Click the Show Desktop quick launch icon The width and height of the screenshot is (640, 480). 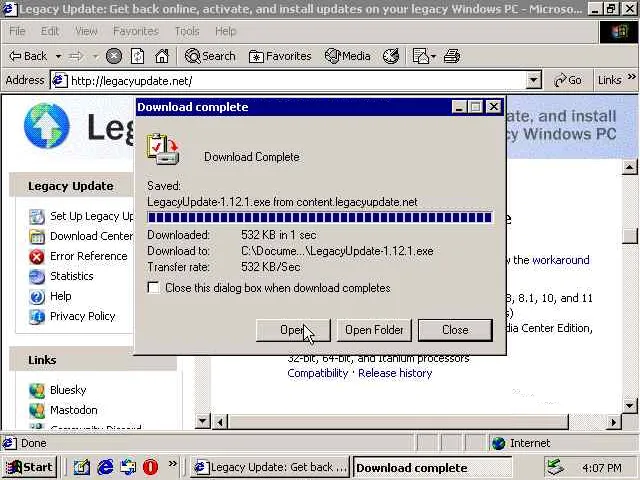[82, 467]
